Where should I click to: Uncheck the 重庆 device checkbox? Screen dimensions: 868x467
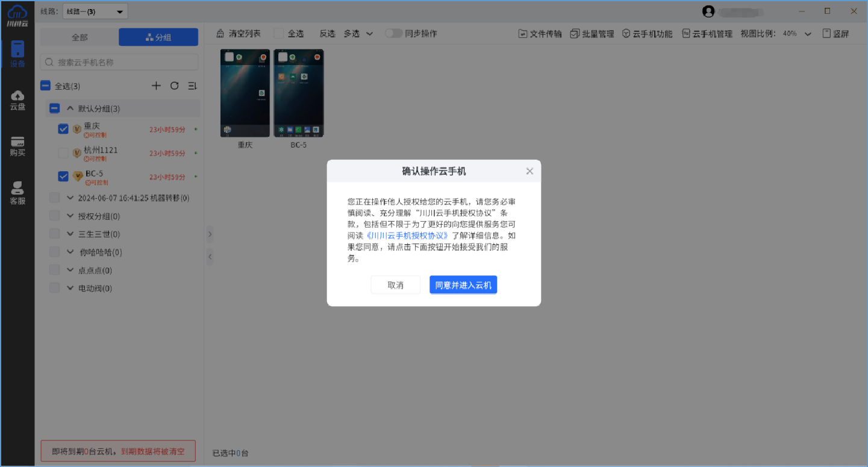coord(63,128)
